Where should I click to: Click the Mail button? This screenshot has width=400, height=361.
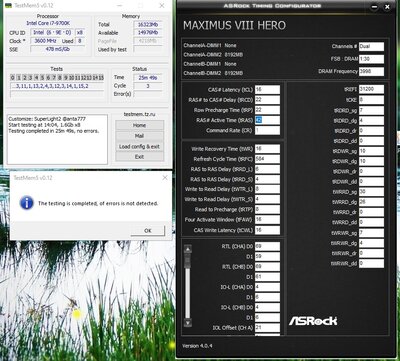139,136
